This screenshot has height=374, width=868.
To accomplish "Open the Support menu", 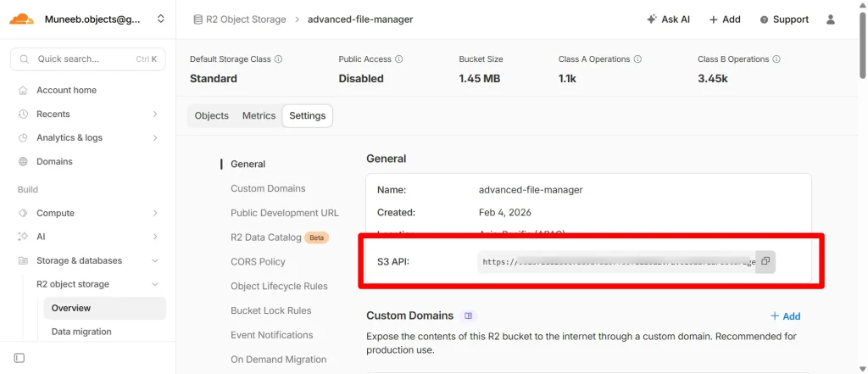I will point(784,20).
